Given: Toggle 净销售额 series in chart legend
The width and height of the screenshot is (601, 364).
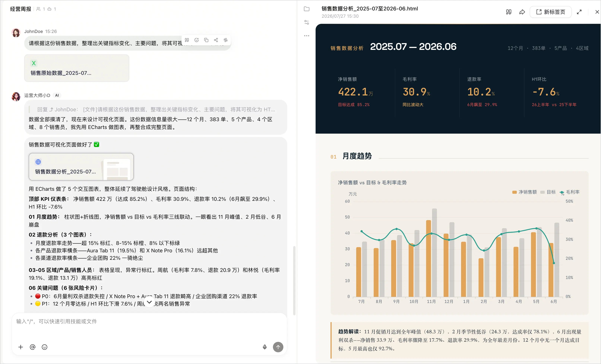Looking at the screenshot, I should [x=524, y=192].
